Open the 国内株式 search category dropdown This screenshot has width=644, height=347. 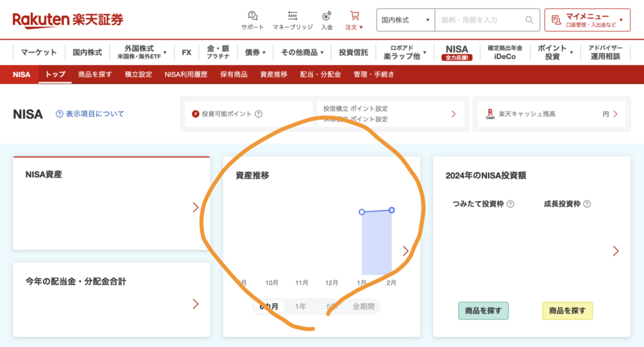click(405, 20)
